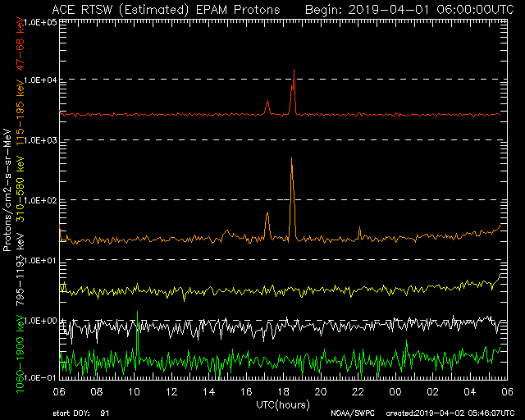Image resolution: width=525 pixels, height=420 pixels.
Task: Click the smaller red peak near hour 17
Action: [x=267, y=103]
